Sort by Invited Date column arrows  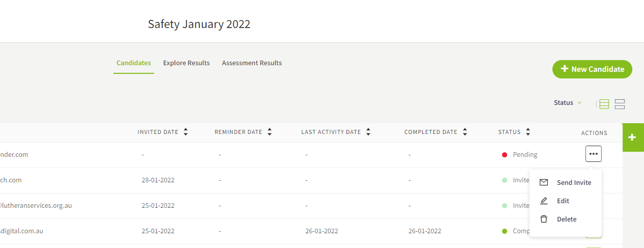tap(186, 132)
